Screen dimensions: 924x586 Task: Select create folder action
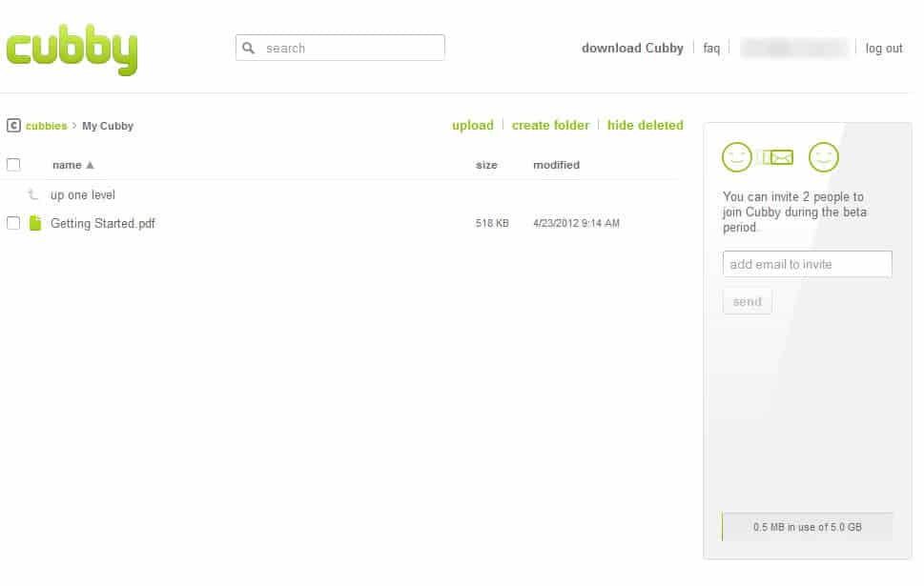(550, 125)
